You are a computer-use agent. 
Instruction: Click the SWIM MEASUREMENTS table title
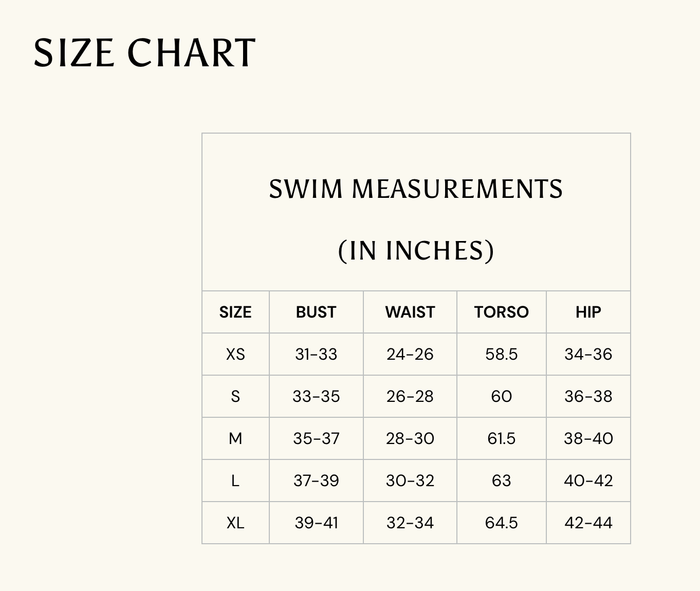pos(416,189)
